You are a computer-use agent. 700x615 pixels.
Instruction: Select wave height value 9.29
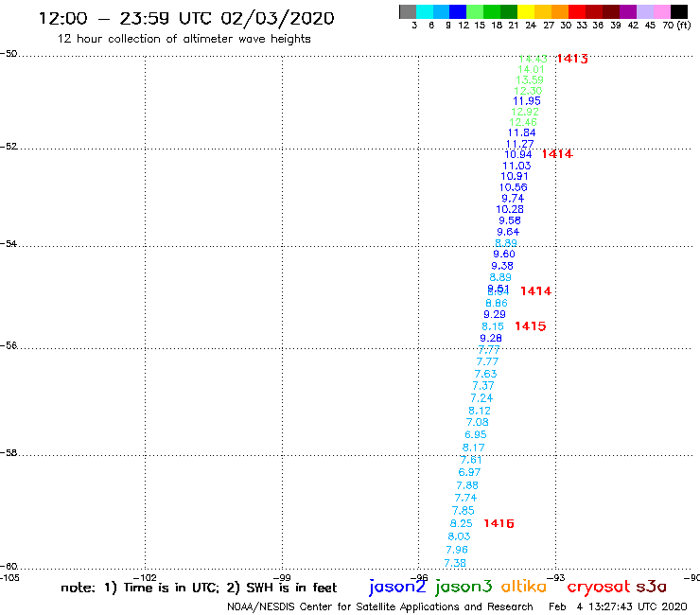(495, 314)
